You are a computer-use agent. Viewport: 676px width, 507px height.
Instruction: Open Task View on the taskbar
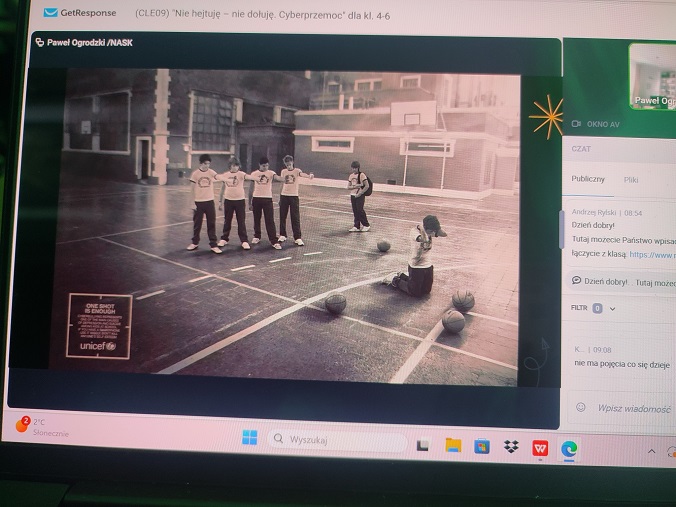(423, 444)
